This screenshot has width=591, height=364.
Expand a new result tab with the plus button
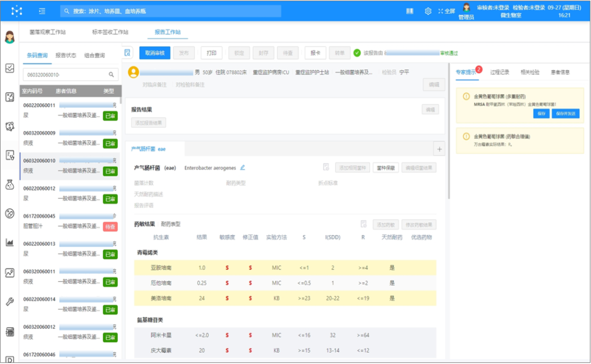pos(439,148)
